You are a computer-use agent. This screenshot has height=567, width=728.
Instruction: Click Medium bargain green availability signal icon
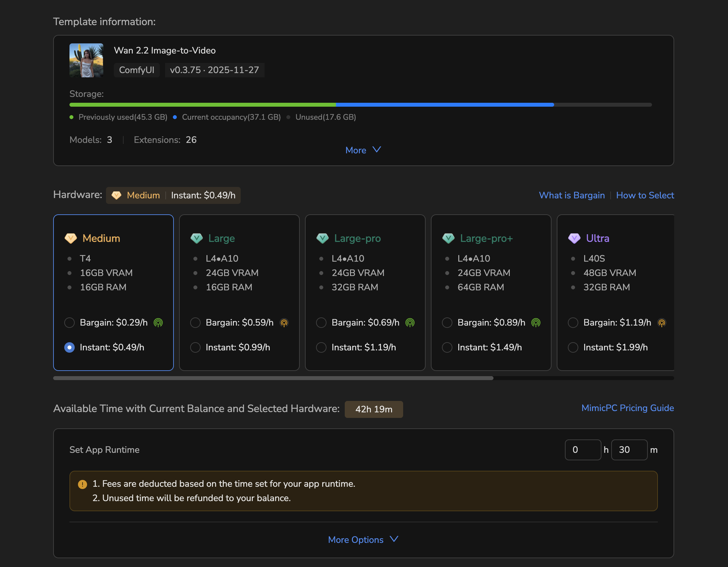[x=158, y=323]
